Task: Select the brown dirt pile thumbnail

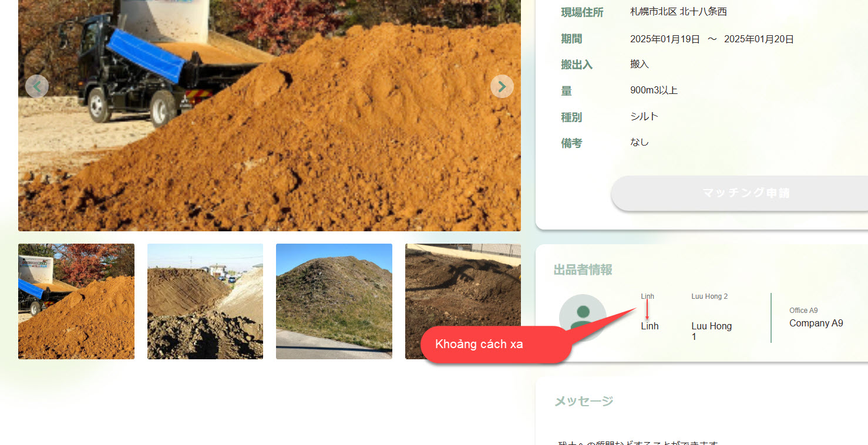Action: coord(205,301)
